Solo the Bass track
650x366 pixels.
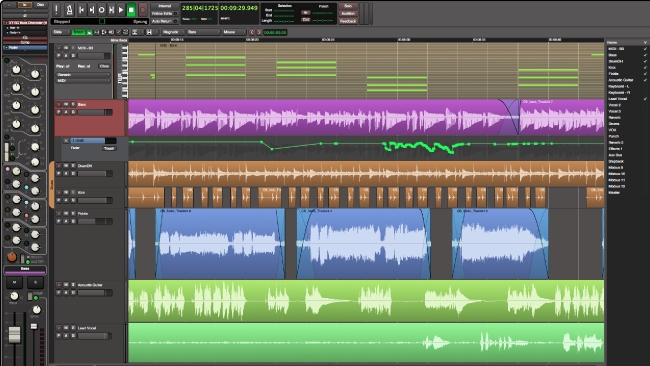coord(73,104)
